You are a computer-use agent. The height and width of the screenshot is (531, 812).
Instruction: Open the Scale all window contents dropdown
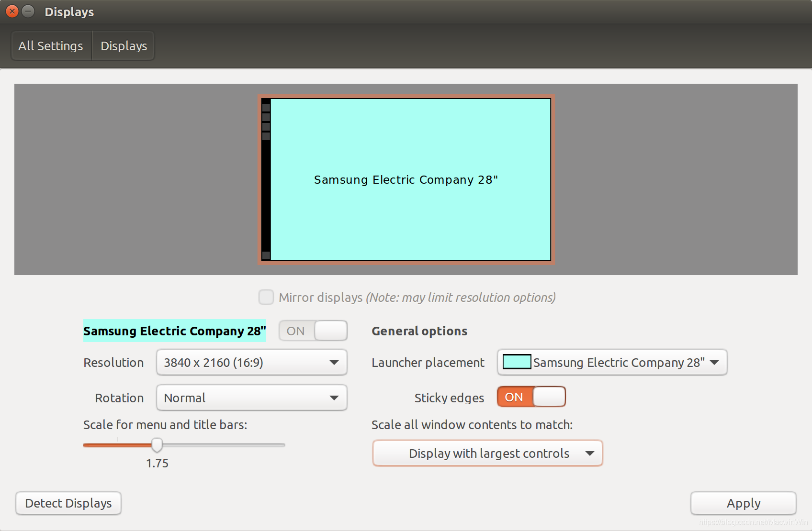487,453
